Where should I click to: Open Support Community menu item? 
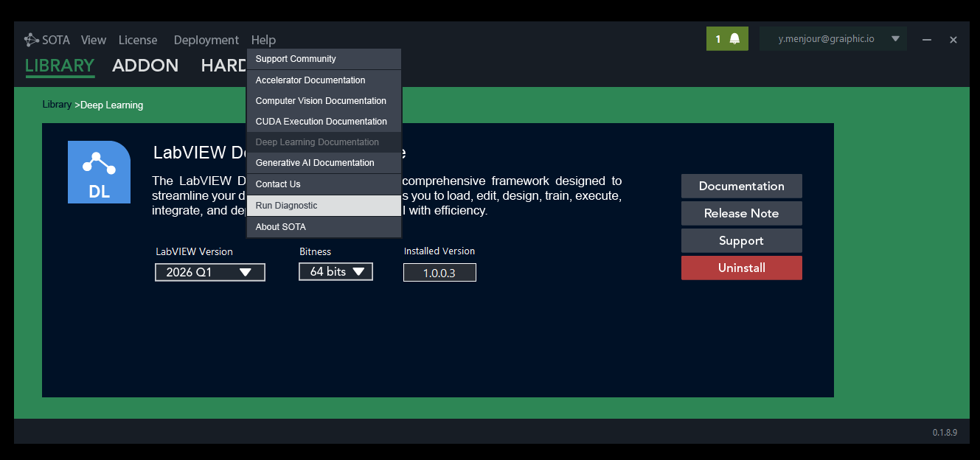pos(324,59)
